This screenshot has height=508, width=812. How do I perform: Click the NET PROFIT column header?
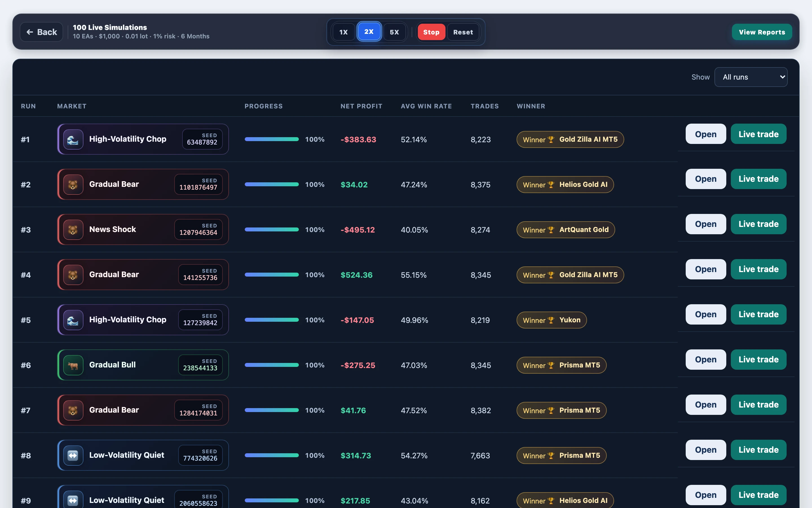click(x=361, y=106)
